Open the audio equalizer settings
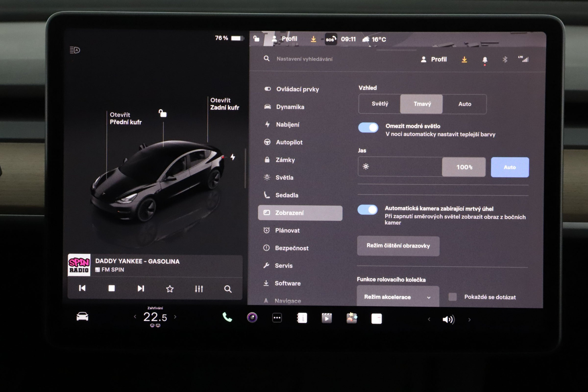The width and height of the screenshot is (588, 392). coord(199,289)
